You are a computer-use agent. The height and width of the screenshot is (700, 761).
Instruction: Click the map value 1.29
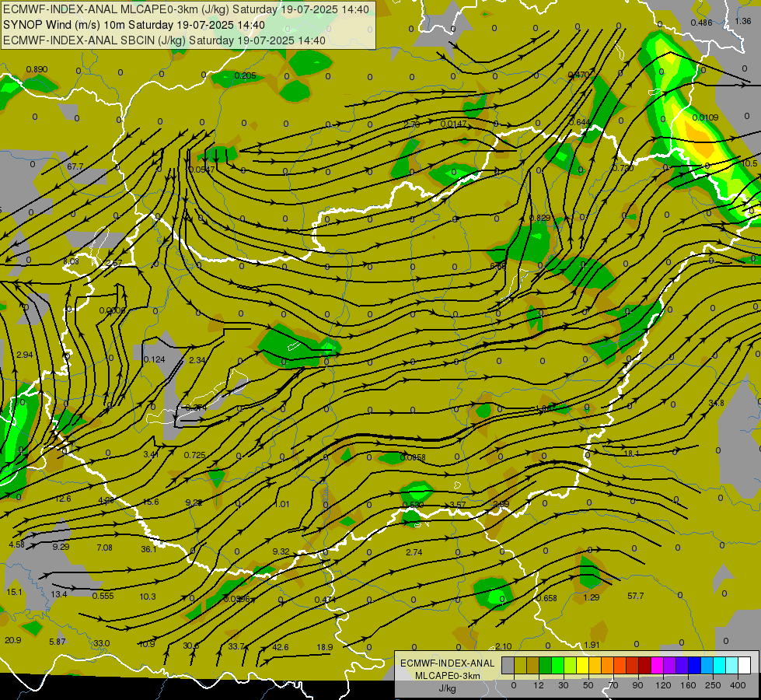591,597
